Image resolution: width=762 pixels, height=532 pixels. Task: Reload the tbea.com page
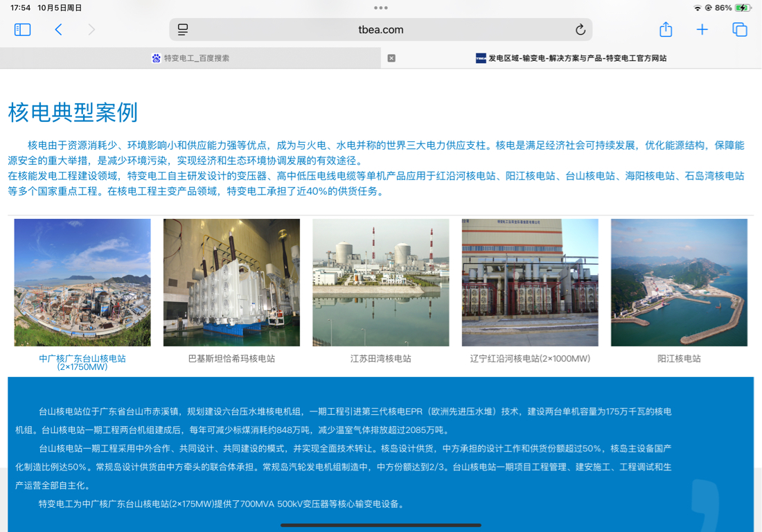(x=581, y=30)
